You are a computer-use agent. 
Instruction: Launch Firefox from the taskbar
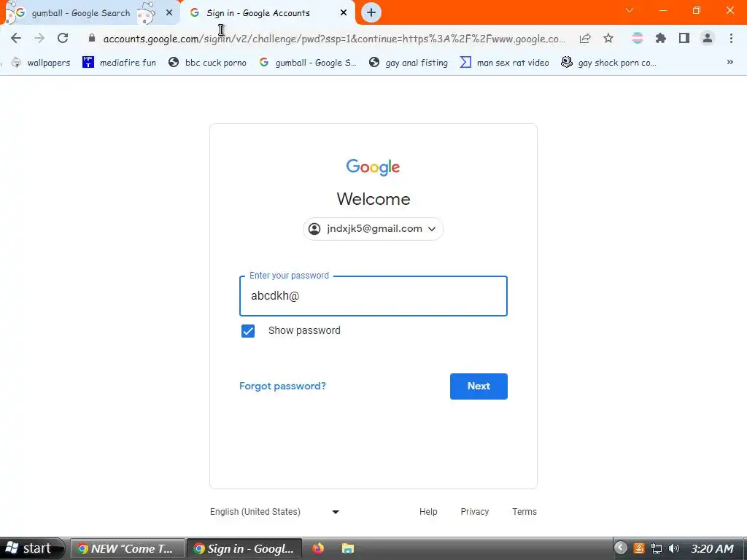coord(318,548)
